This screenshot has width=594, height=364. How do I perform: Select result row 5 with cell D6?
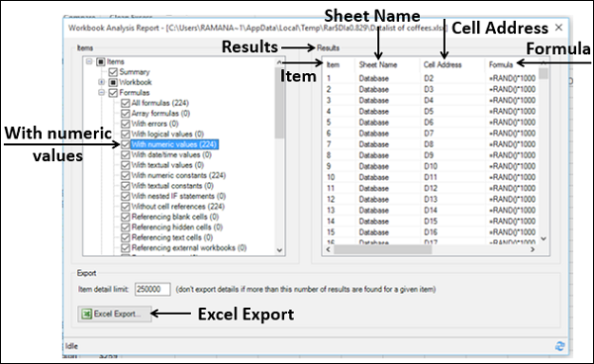pyautogui.click(x=431, y=123)
